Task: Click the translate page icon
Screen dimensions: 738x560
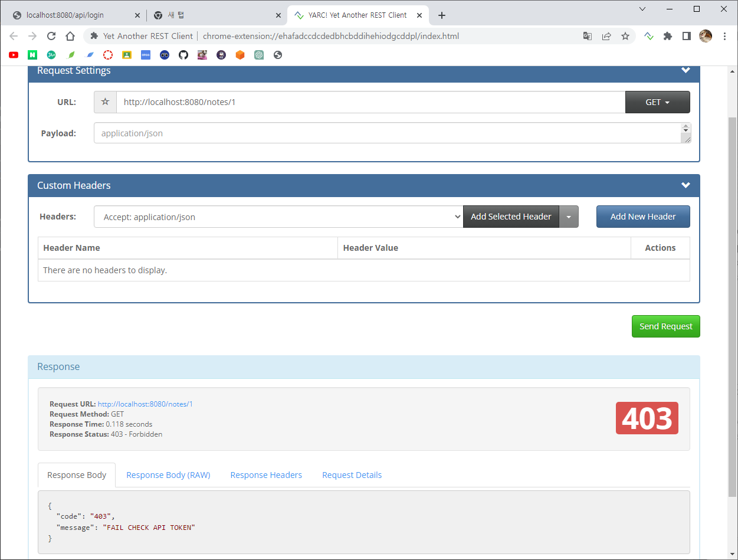Action: pyautogui.click(x=588, y=36)
